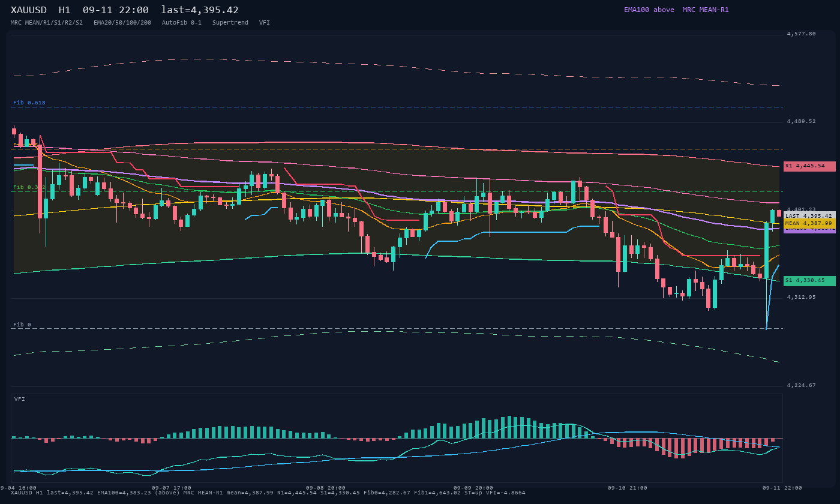Click the Fib 0 level label
This screenshot has width=840, height=504.
tap(22, 325)
